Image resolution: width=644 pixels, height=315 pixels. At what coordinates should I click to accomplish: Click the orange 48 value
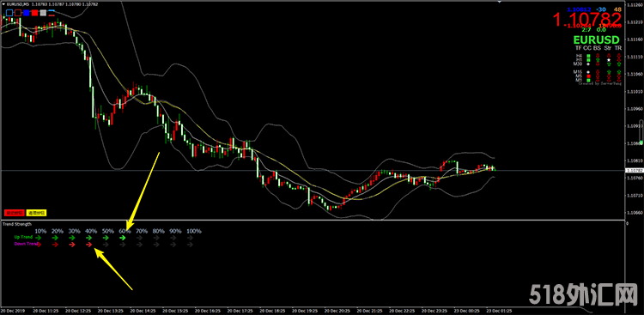617,9
